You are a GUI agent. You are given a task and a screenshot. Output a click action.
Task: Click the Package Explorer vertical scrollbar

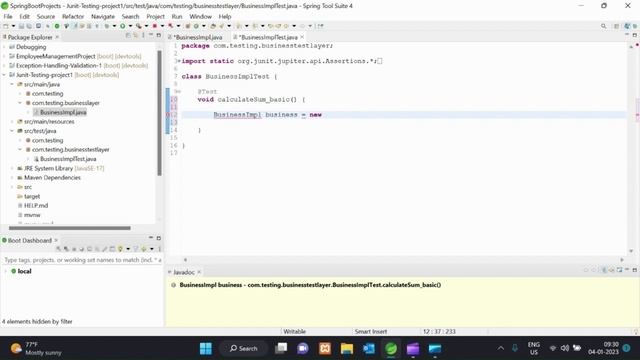159,113
